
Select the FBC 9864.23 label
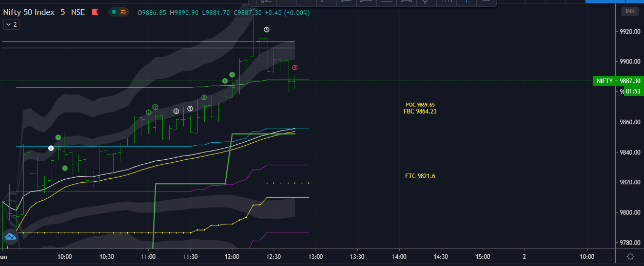coord(420,111)
